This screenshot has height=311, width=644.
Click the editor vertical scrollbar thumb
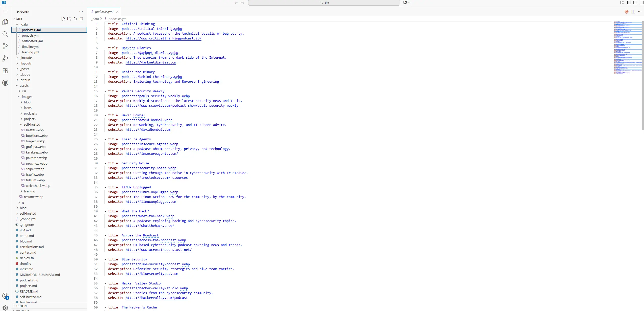[x=643, y=76]
